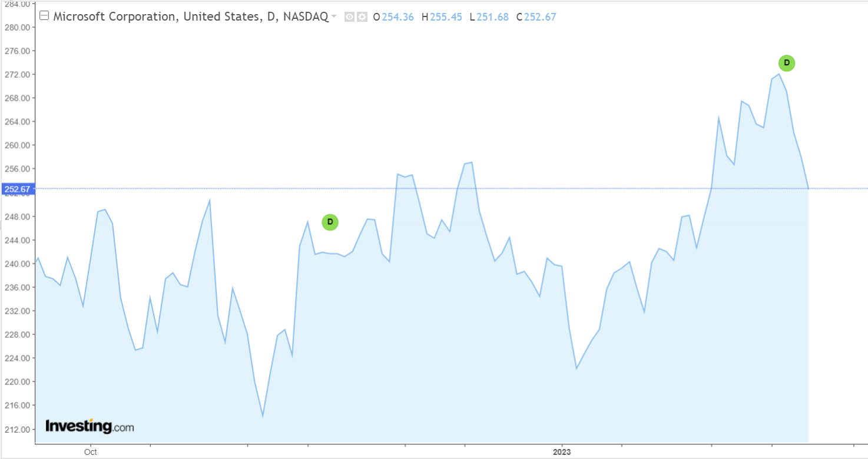Image resolution: width=868 pixels, height=459 pixels.
Task: Click the open value 254.36
Action: point(398,17)
